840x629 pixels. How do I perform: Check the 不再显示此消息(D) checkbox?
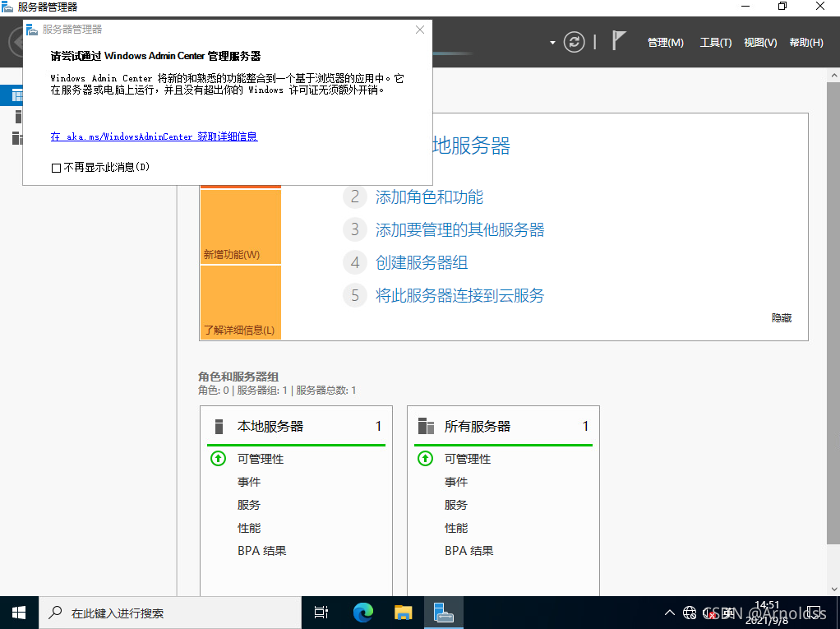56,168
